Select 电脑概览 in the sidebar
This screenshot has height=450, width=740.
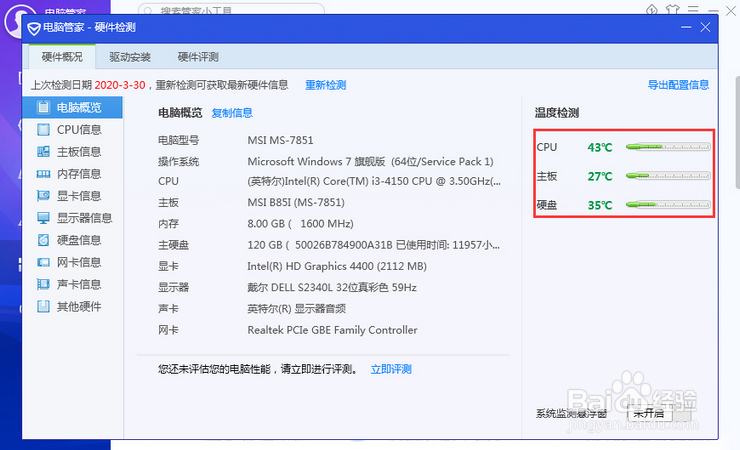click(72, 108)
